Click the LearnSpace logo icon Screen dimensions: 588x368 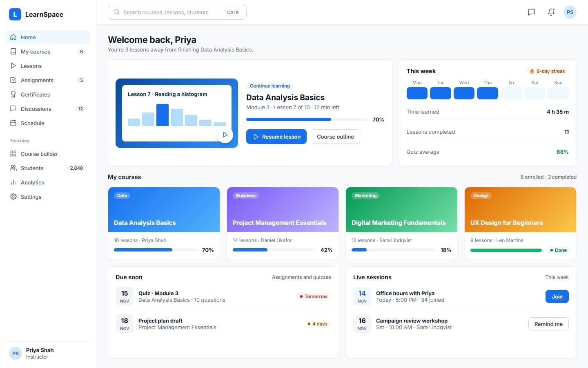pos(15,14)
